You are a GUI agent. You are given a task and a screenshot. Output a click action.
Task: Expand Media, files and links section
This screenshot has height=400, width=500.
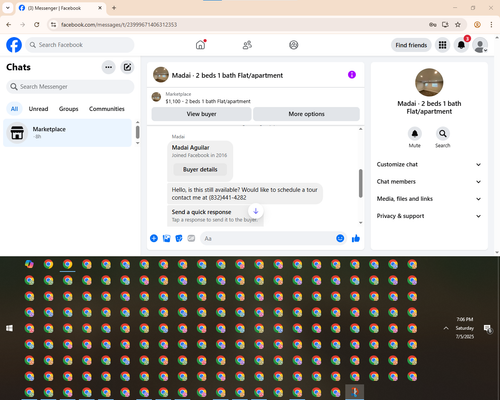[x=429, y=199]
